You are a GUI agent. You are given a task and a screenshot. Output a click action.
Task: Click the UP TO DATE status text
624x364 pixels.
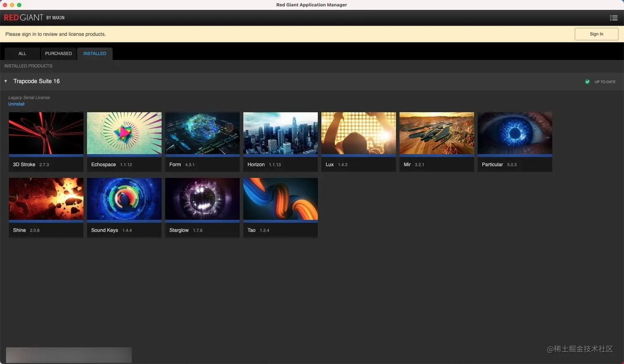(605, 82)
